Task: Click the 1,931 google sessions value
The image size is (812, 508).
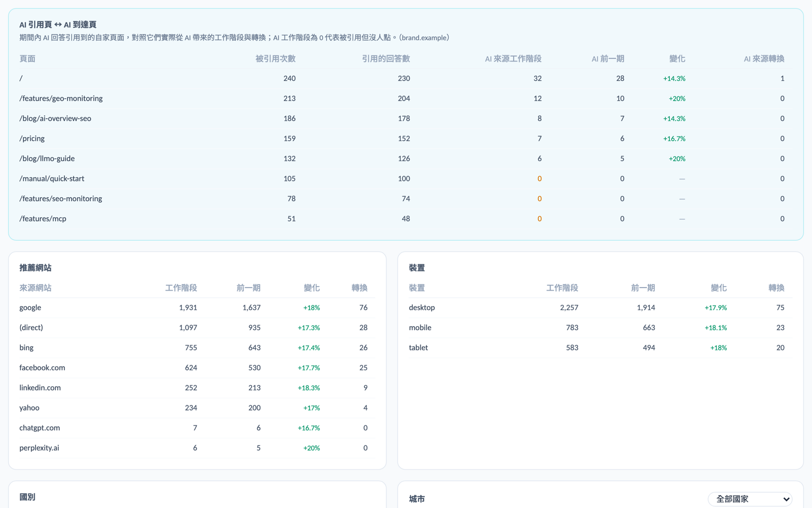Action: pyautogui.click(x=188, y=308)
